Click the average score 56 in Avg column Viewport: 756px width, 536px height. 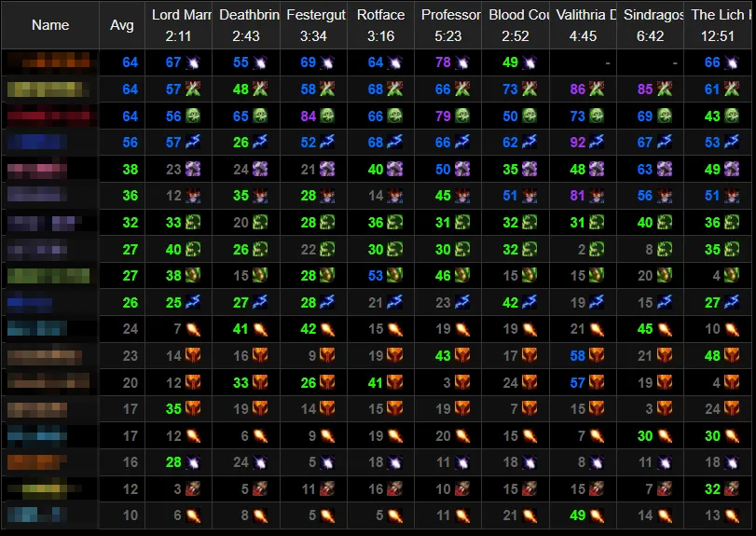pos(130,144)
